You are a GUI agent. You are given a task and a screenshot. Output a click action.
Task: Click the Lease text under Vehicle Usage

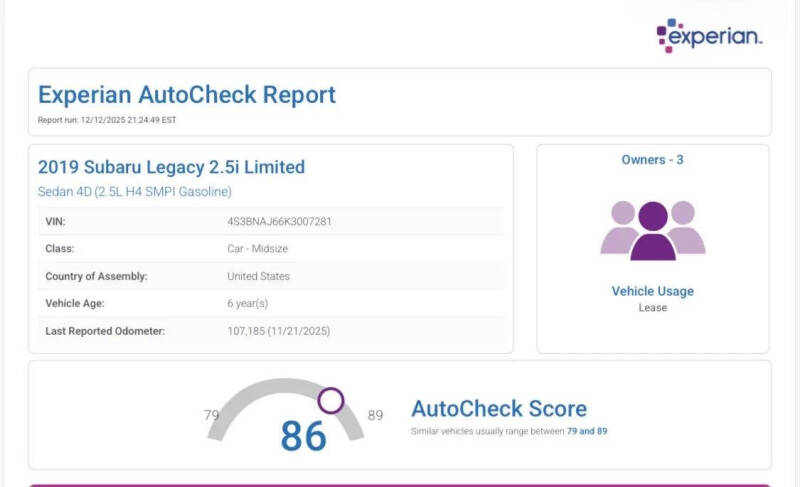click(652, 308)
